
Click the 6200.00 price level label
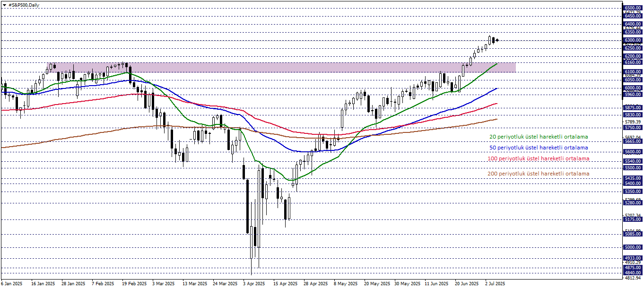pos(632,56)
